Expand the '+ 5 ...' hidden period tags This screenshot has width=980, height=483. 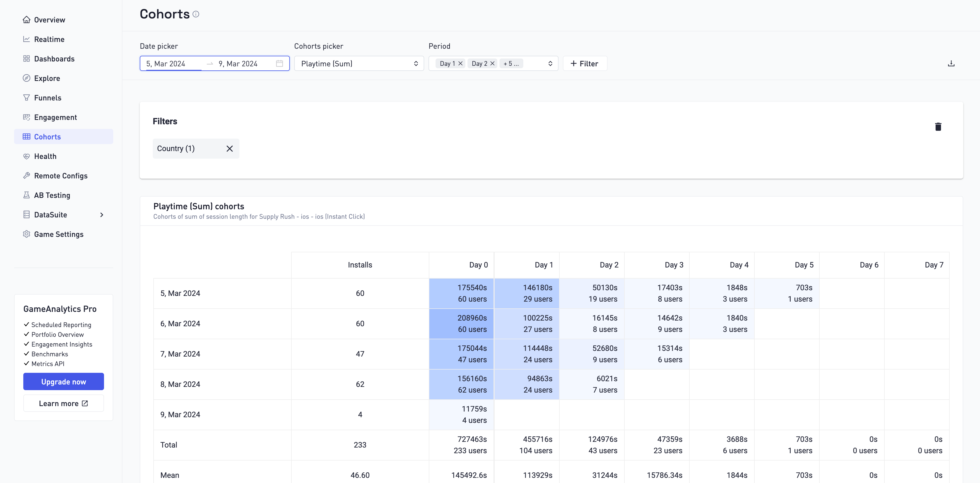(511, 64)
